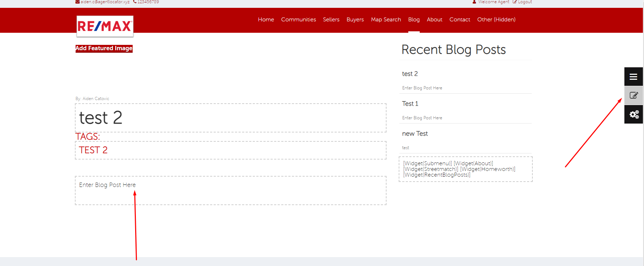
Task: Click the blog title field 'test 2'
Action: click(x=231, y=118)
